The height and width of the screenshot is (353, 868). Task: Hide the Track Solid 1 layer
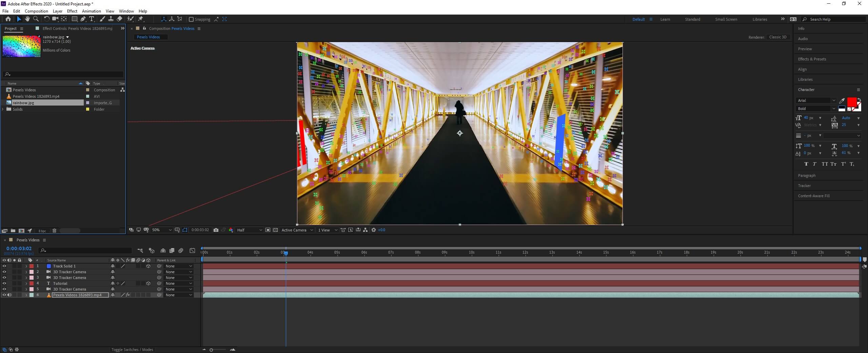coord(4,266)
